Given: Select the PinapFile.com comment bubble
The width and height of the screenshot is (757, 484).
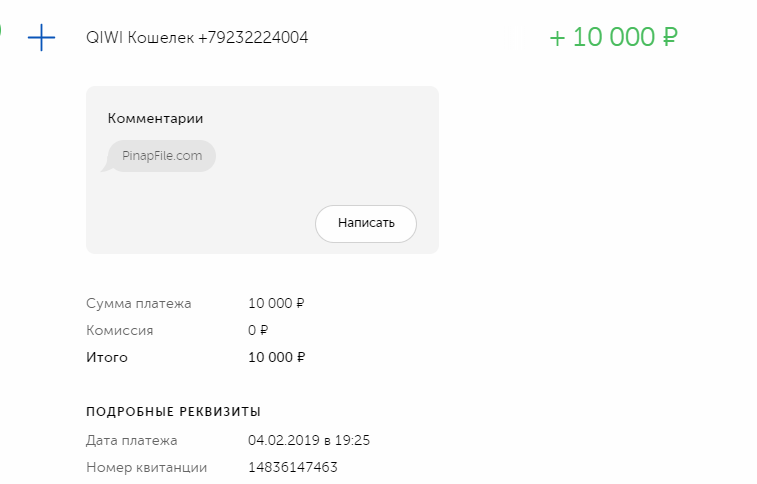Looking at the screenshot, I should coord(161,156).
